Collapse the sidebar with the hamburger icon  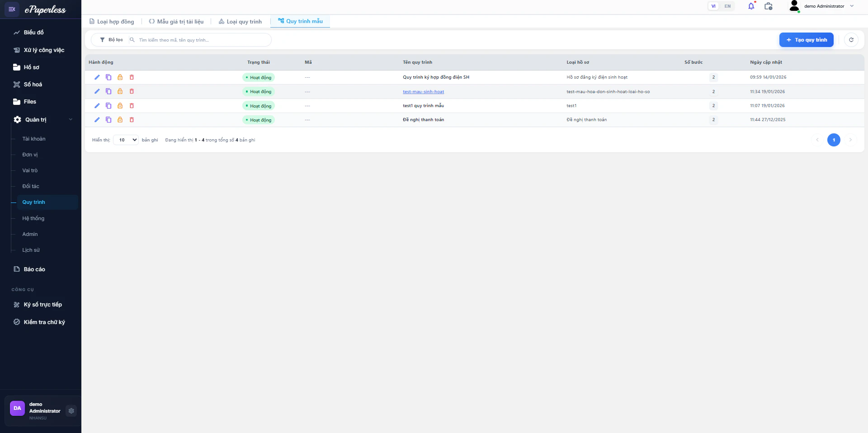pyautogui.click(x=12, y=9)
